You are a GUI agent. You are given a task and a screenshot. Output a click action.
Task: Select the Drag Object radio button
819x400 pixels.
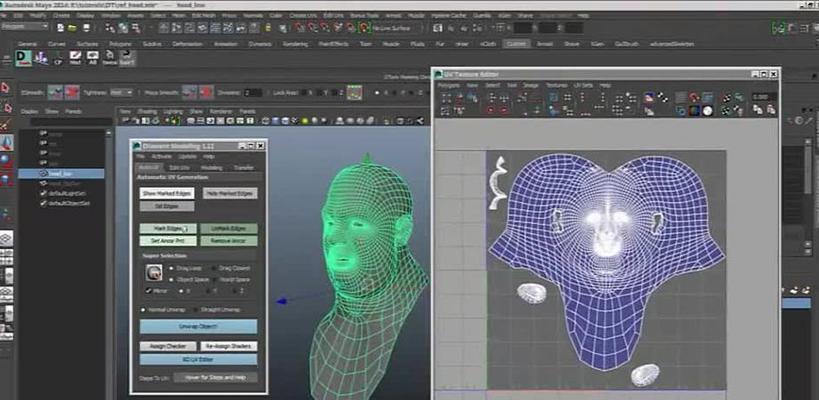(x=213, y=268)
